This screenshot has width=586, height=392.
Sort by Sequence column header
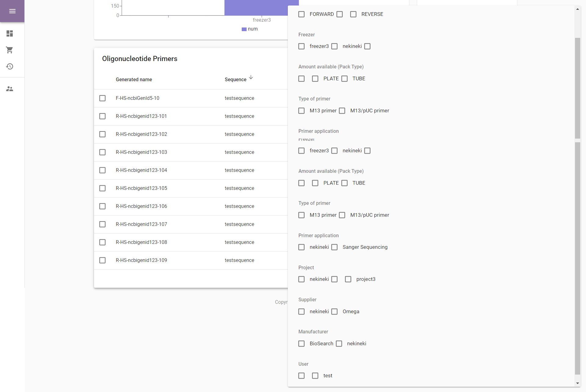235,80
